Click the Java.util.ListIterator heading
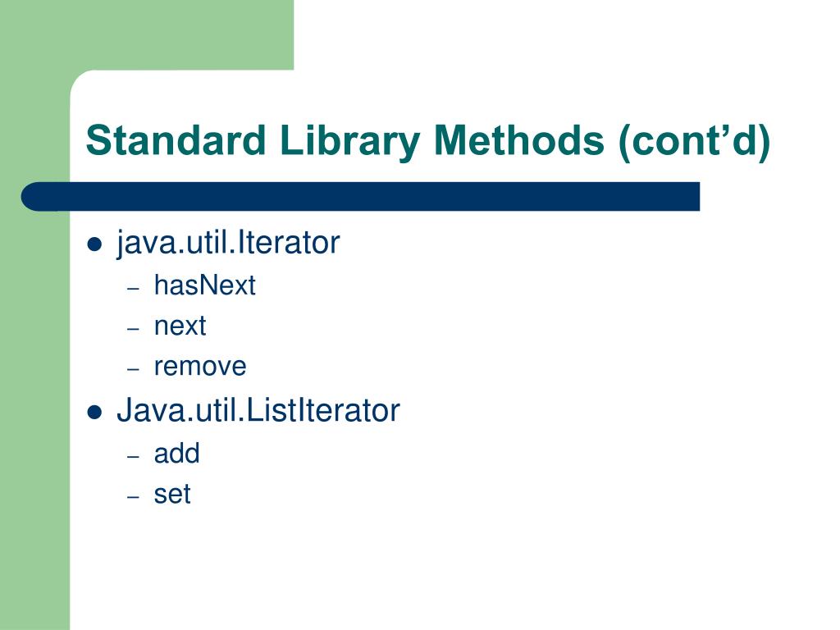The width and height of the screenshot is (840, 630). click(x=258, y=411)
